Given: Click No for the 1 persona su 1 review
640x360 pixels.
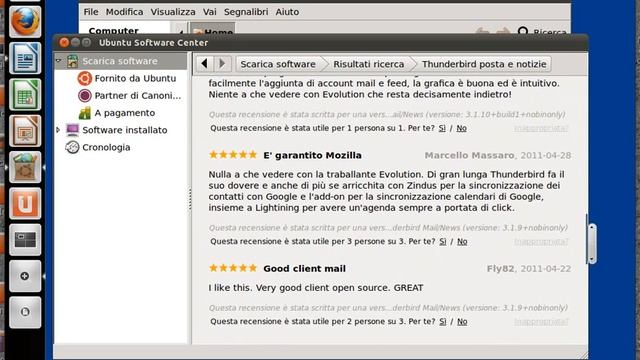Looking at the screenshot, I should pos(462,128).
